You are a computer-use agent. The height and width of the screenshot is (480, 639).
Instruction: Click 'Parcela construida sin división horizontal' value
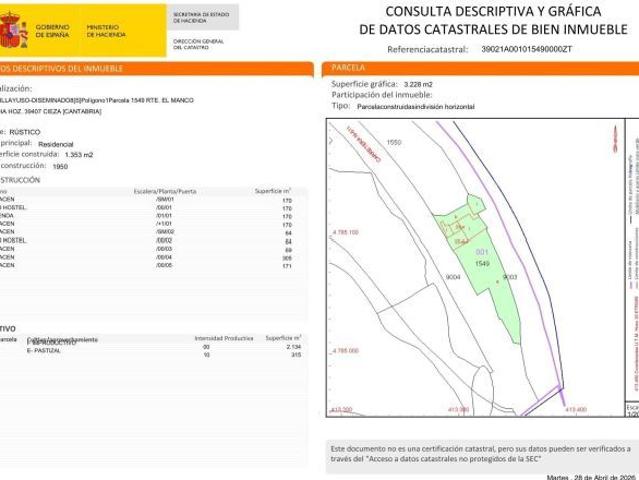coord(416,107)
